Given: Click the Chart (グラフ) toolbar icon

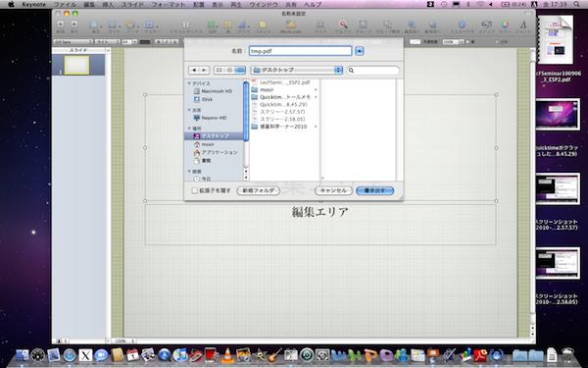Looking at the screenshot, I should (x=243, y=25).
